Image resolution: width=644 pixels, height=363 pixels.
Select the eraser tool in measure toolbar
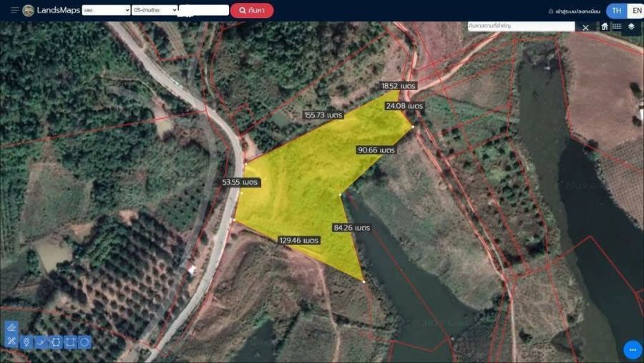tap(11, 326)
